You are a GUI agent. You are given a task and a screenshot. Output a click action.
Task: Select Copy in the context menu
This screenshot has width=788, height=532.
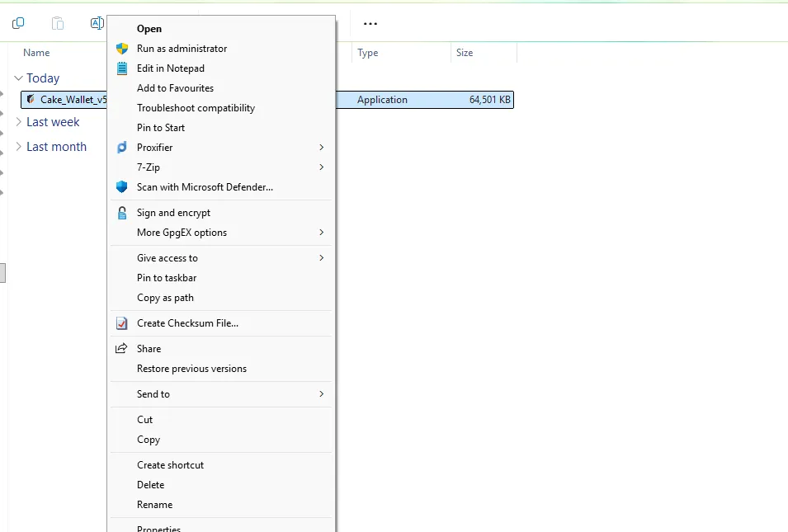coord(221,440)
